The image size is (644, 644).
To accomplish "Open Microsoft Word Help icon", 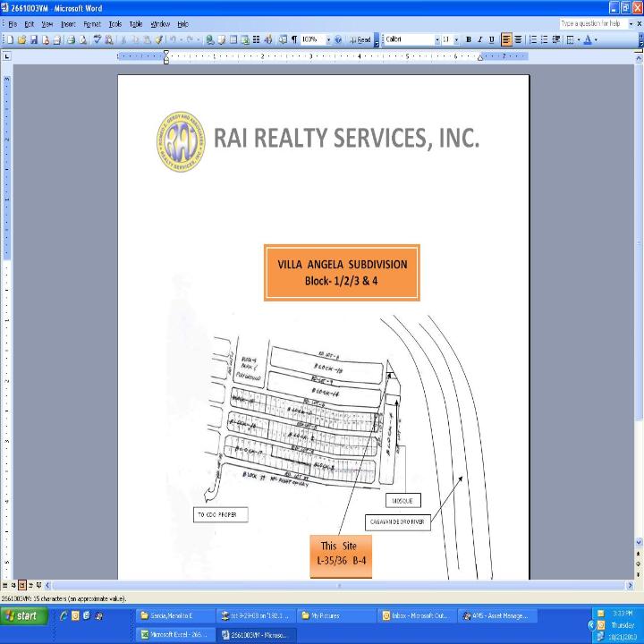I will [338, 40].
